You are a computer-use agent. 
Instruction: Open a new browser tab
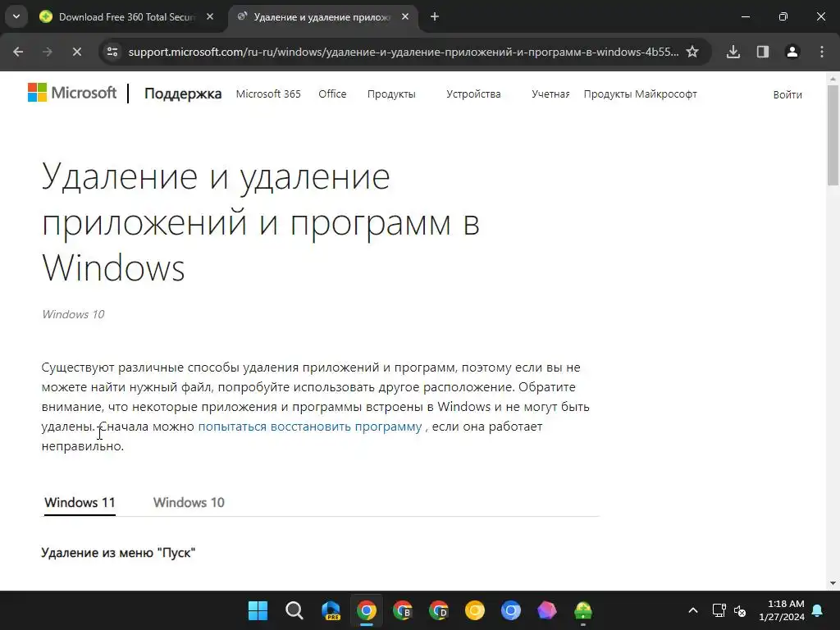[x=435, y=17]
